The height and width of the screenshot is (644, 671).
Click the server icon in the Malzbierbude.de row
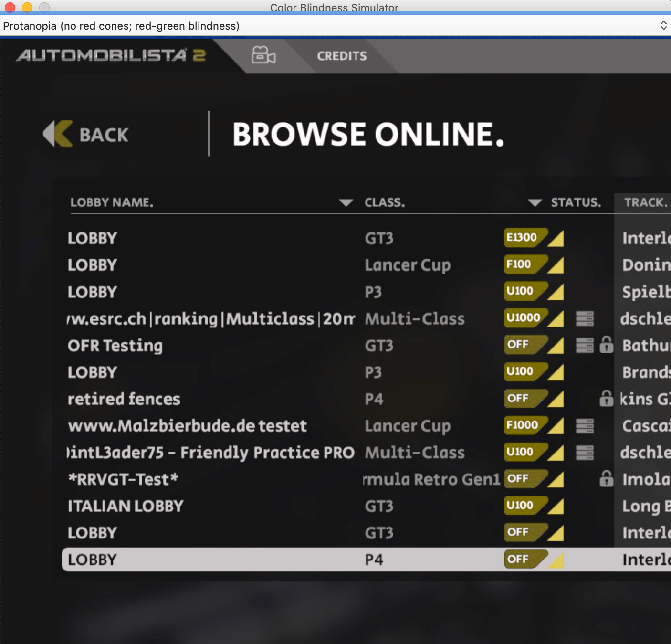coord(585,425)
